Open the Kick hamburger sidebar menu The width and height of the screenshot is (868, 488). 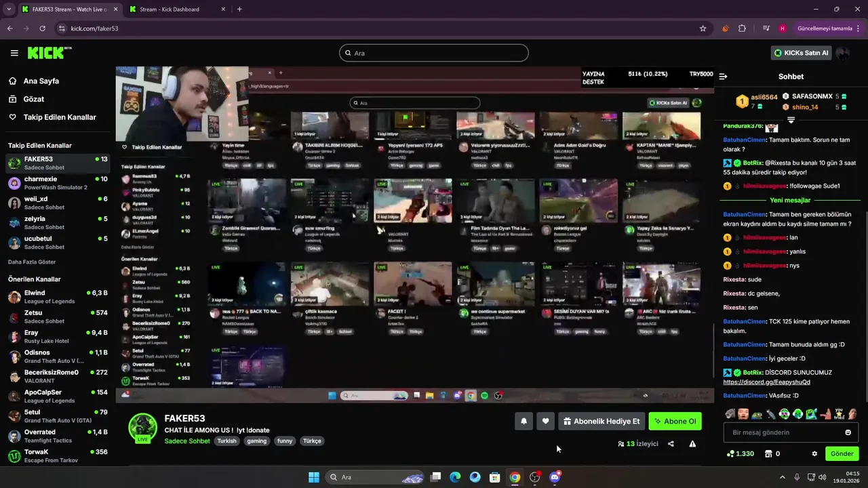pos(14,53)
